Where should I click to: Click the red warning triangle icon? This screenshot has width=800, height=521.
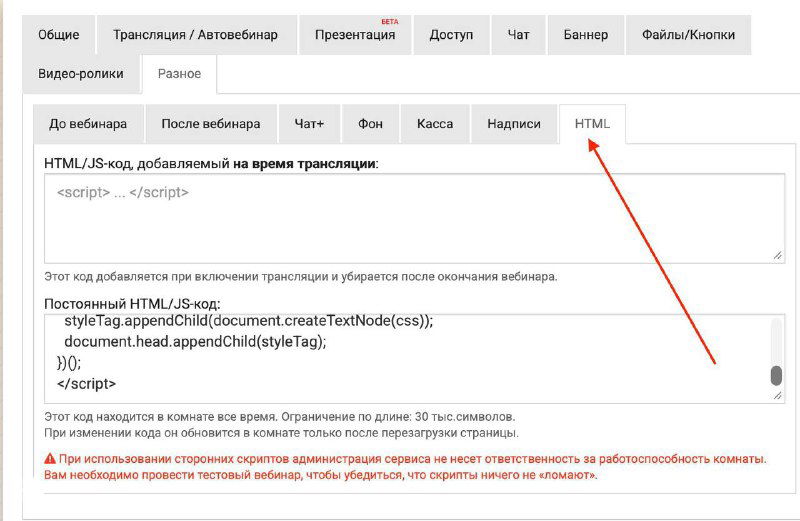coord(50,459)
